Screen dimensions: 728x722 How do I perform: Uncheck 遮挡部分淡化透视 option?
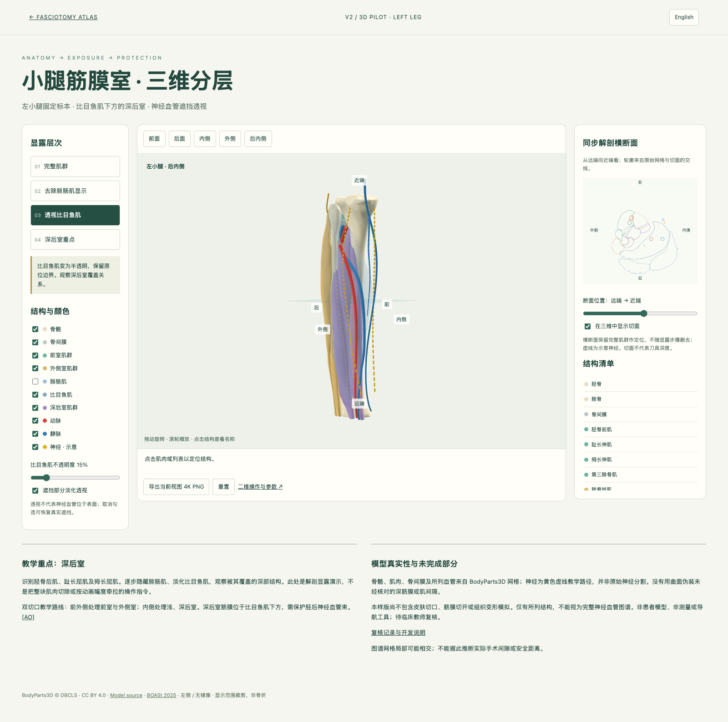[35, 490]
